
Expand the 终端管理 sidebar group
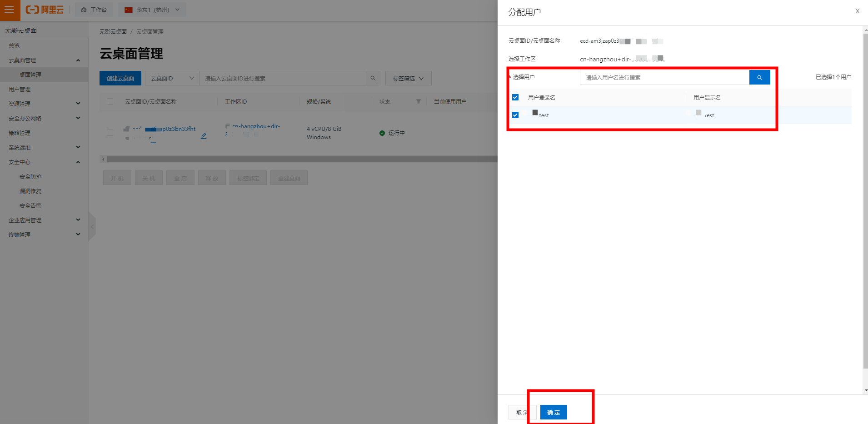[x=44, y=234]
